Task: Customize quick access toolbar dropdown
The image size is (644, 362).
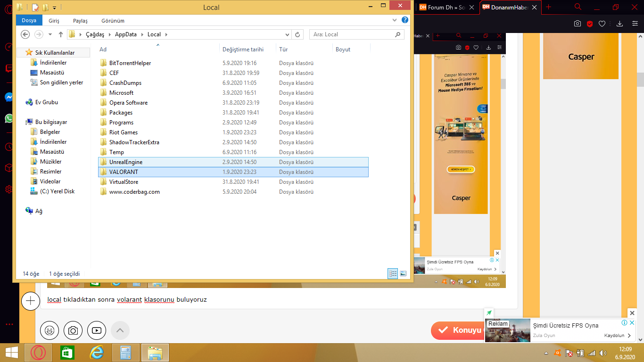Action: [x=55, y=8]
